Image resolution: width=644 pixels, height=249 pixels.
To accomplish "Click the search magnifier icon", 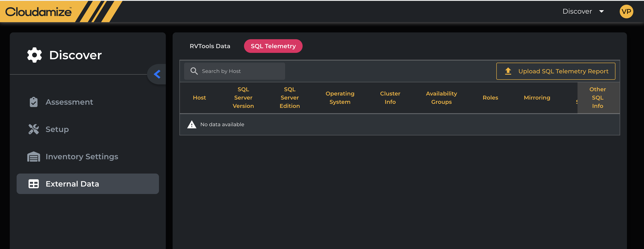I will point(194,71).
